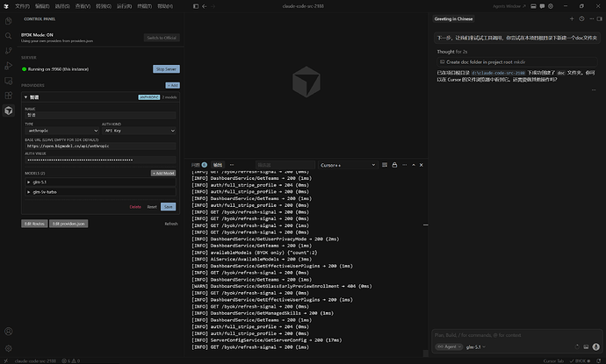The image size is (606, 364).
Task: Start voice input microphone in chat
Action: 596,346
